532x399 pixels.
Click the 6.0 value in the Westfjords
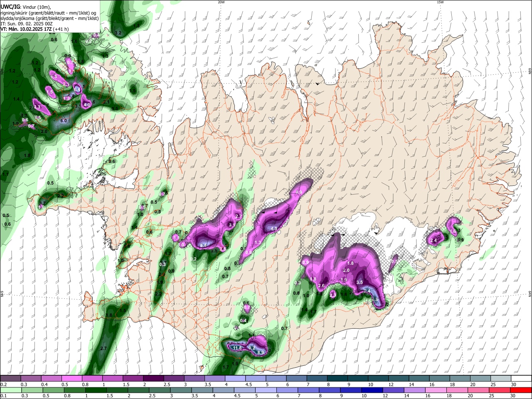pyautogui.click(x=64, y=121)
